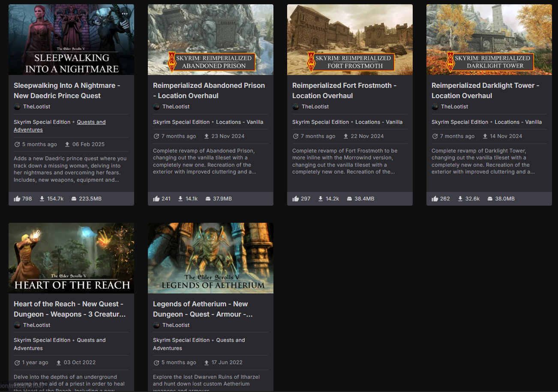558x392 pixels.
Task: Click the '03 Oct 2022' upload date text
Action: pos(80,362)
